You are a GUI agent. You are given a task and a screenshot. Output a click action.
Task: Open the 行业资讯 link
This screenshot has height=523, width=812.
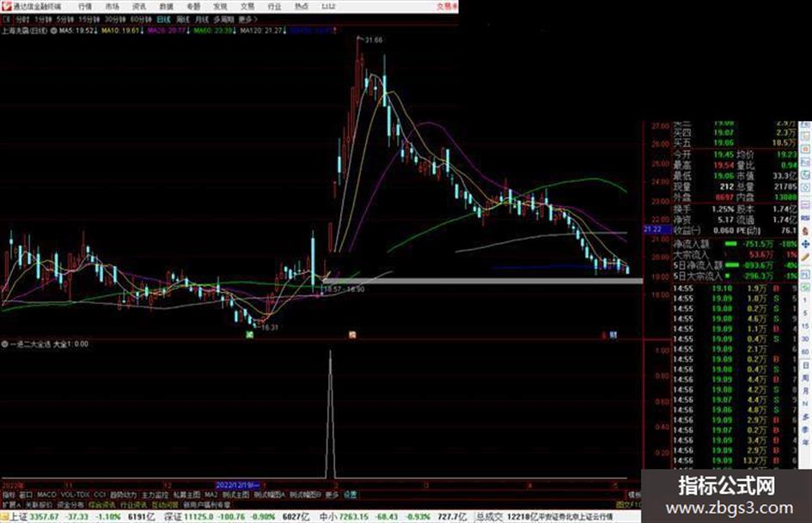pyautogui.click(x=133, y=504)
